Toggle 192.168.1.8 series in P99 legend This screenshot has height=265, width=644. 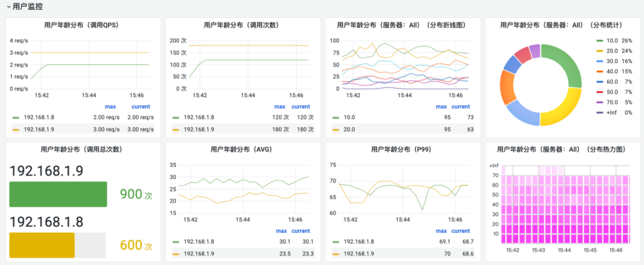pyautogui.click(x=358, y=242)
